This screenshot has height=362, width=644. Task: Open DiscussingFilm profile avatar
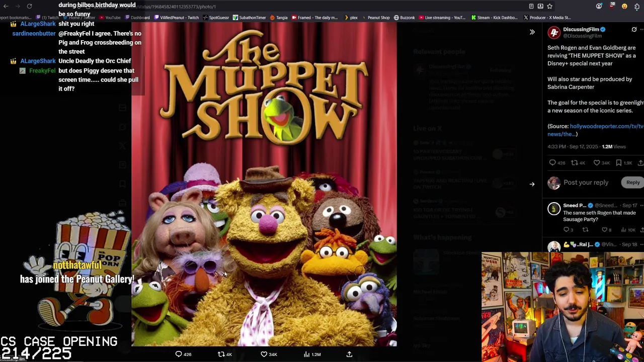[554, 33]
